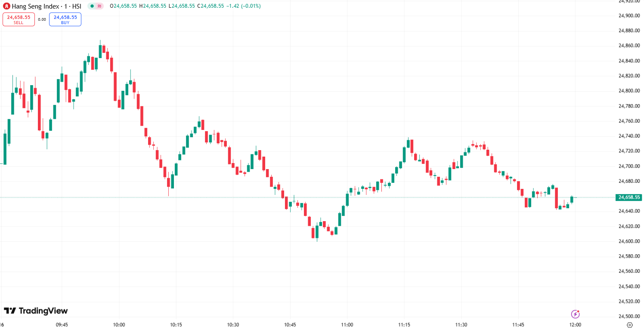Click the pink delayed data indicator icon
The width and height of the screenshot is (644, 330).
coord(99,6)
